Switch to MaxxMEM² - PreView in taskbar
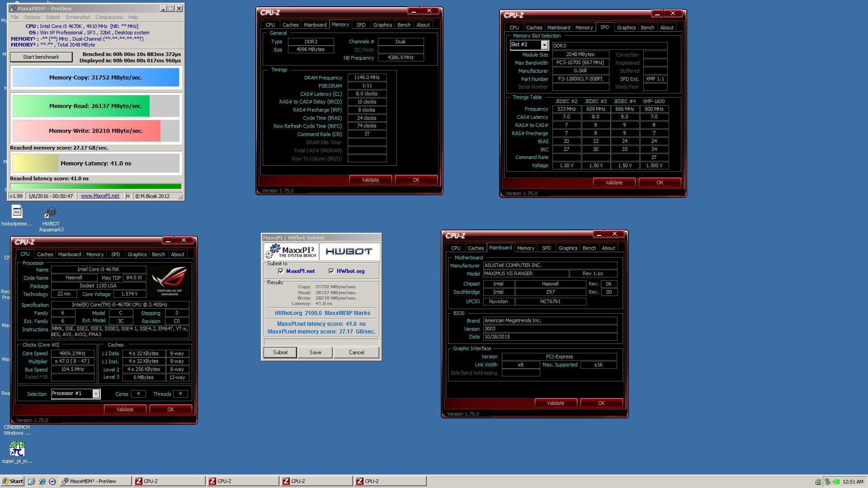Screen dimensions: 868x488 pyautogui.click(x=96, y=481)
